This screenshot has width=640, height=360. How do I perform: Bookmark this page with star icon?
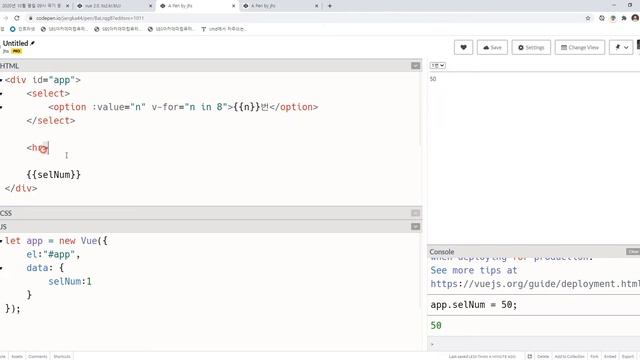[588, 18]
